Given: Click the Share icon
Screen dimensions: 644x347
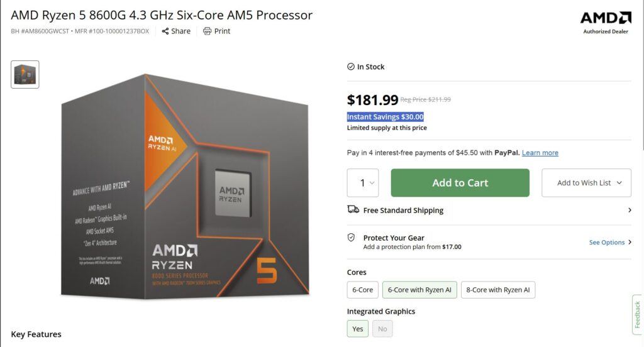Looking at the screenshot, I should (x=165, y=31).
